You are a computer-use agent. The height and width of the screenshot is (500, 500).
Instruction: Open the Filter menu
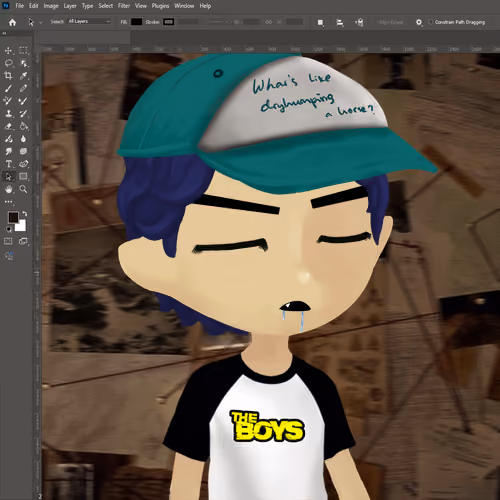pos(124,6)
